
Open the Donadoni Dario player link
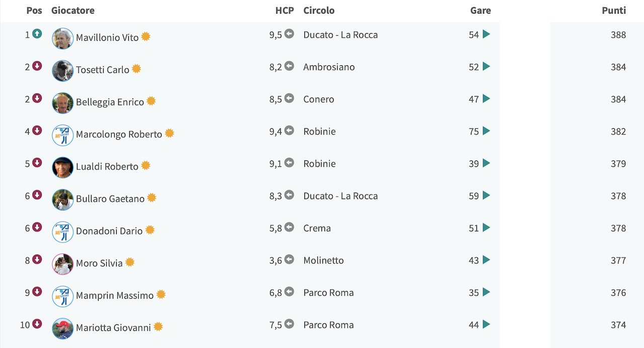[109, 231]
